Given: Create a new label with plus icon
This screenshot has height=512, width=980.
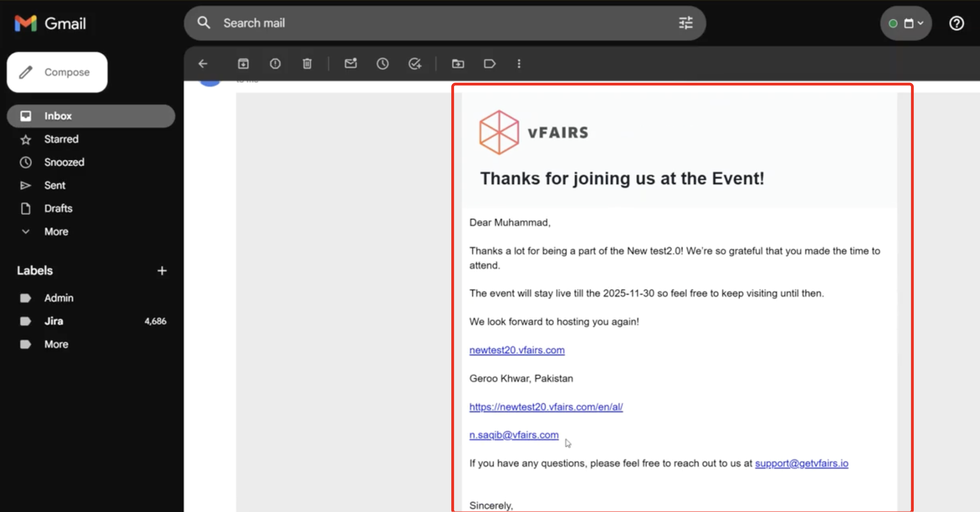Looking at the screenshot, I should (x=162, y=270).
